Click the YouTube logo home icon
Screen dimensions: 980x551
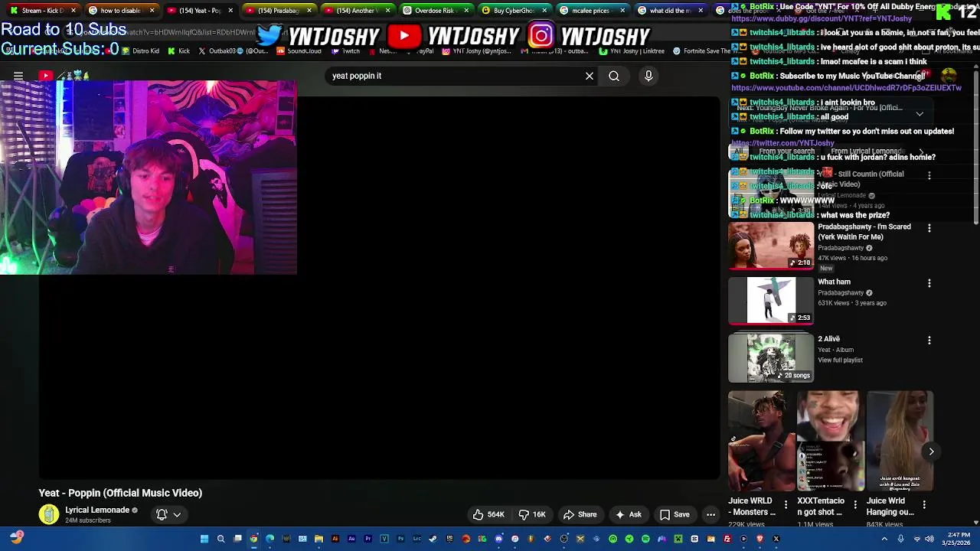tap(46, 76)
